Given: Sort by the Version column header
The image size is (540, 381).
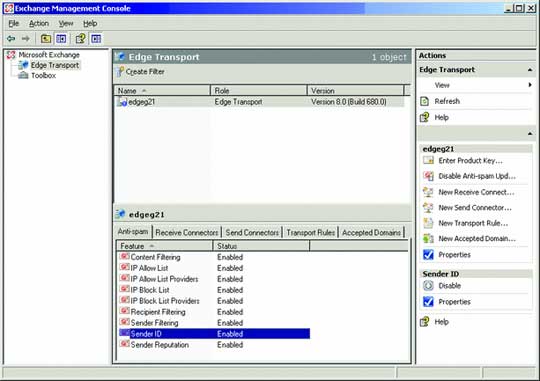Looking at the screenshot, I should point(355,91).
